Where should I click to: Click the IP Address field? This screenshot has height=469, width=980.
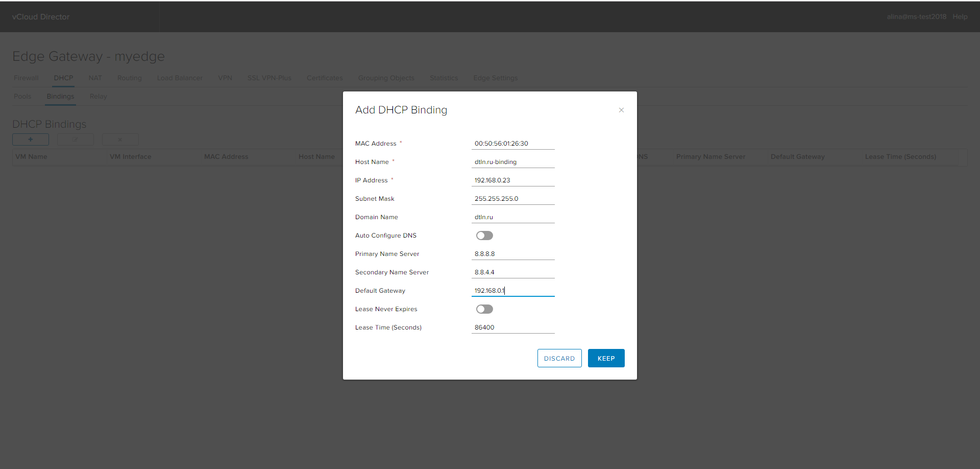(x=512, y=180)
